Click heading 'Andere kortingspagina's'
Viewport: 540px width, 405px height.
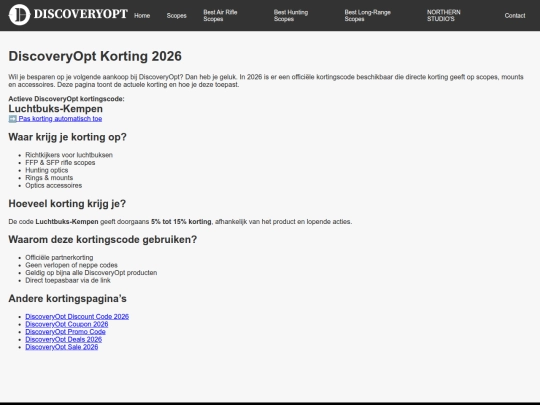pos(68,299)
